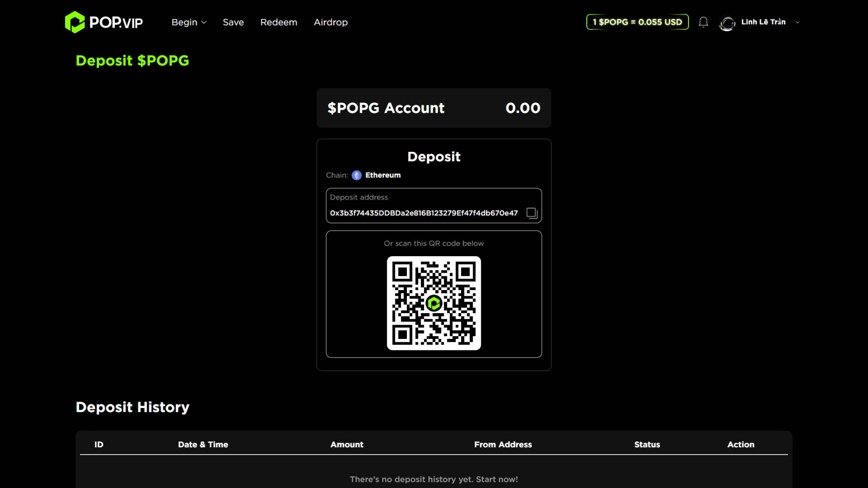This screenshot has width=868, height=488.
Task: Click the Date & Time column header
Action: 203,444
